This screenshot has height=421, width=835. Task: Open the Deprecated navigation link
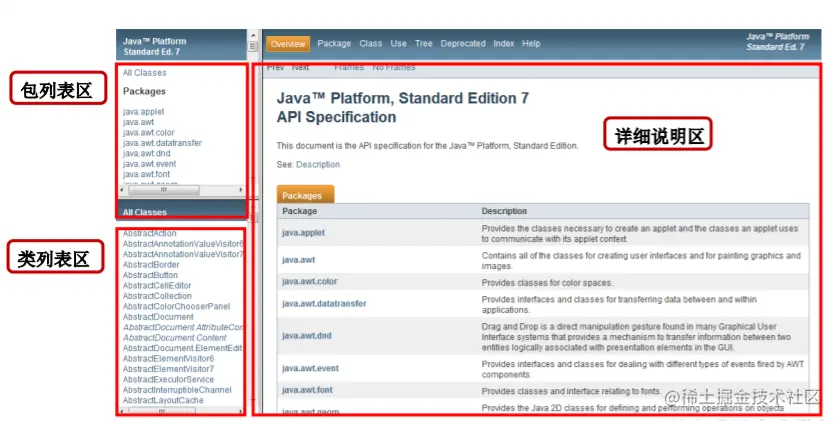pos(463,44)
